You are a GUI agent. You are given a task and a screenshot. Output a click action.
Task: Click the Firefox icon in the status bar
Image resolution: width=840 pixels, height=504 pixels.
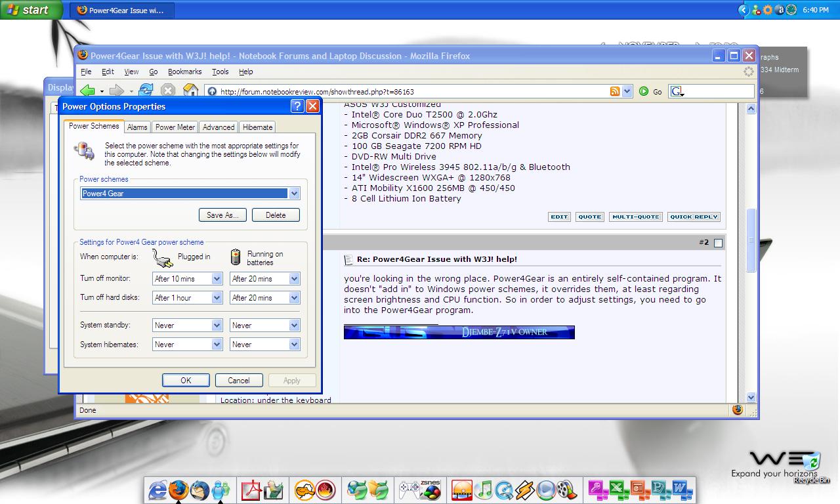click(x=738, y=409)
